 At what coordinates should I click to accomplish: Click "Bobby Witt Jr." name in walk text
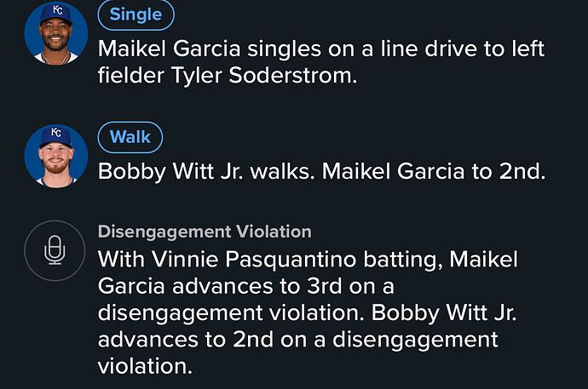coord(170,171)
